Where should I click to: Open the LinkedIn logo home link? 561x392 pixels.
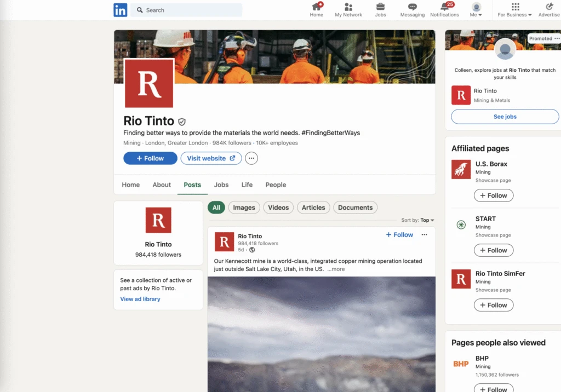120,10
